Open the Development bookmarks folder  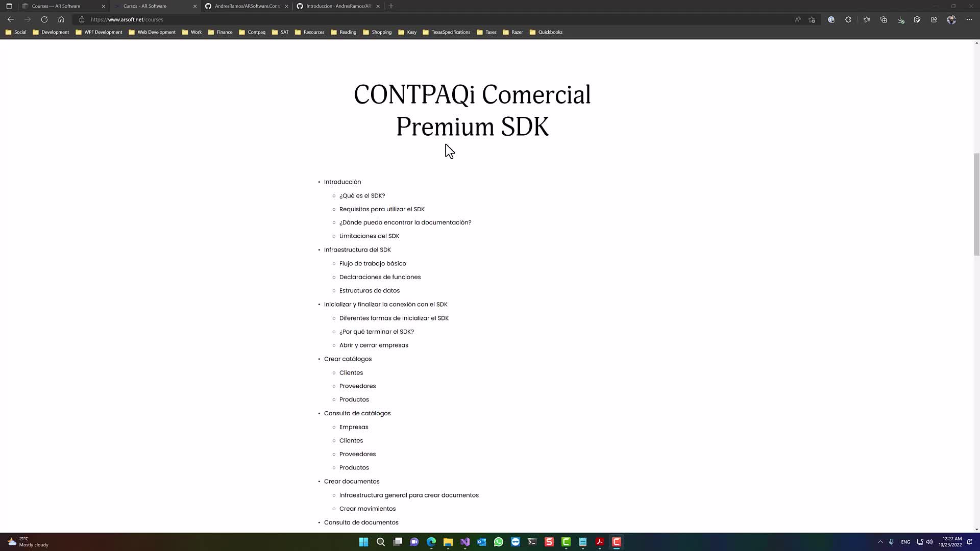[51, 32]
